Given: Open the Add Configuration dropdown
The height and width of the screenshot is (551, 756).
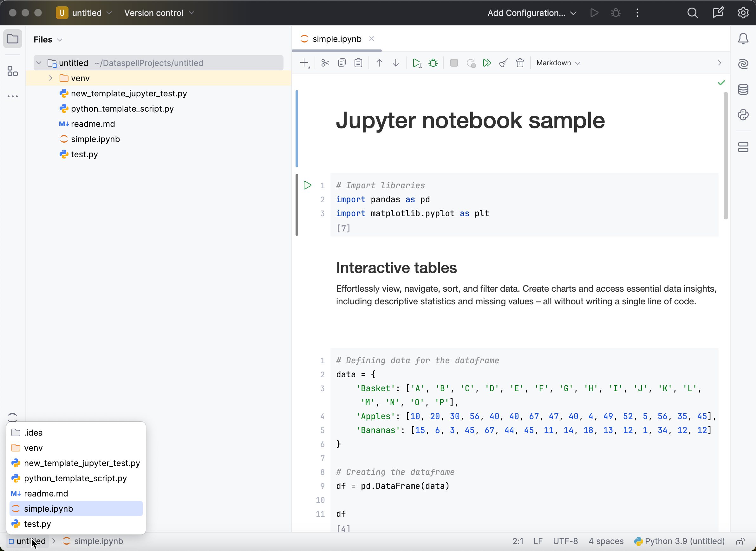Looking at the screenshot, I should point(532,13).
